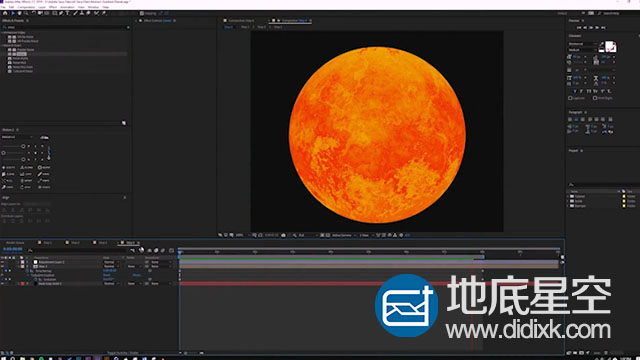Open the Graph Editor in the timeline

pos(171,250)
